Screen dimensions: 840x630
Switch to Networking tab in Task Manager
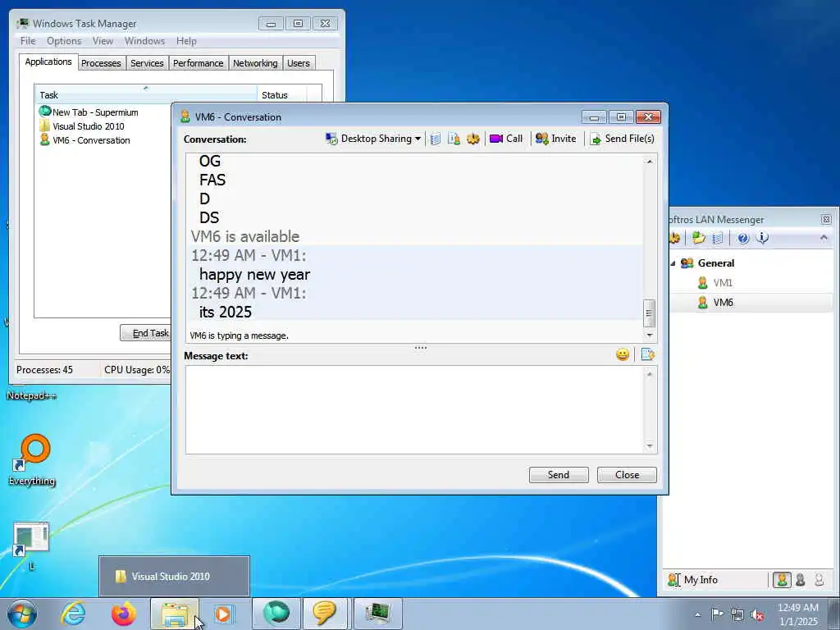tap(255, 63)
